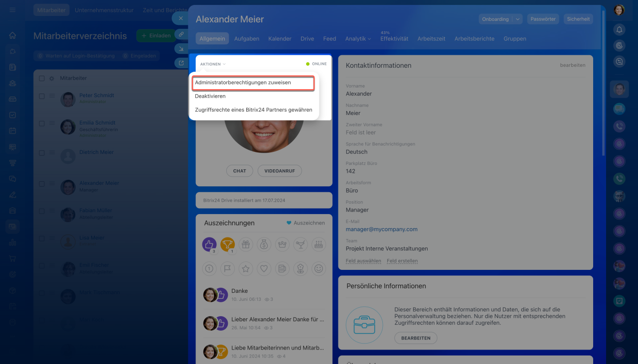
Task: Click the CHAT button
Action: coord(240,171)
